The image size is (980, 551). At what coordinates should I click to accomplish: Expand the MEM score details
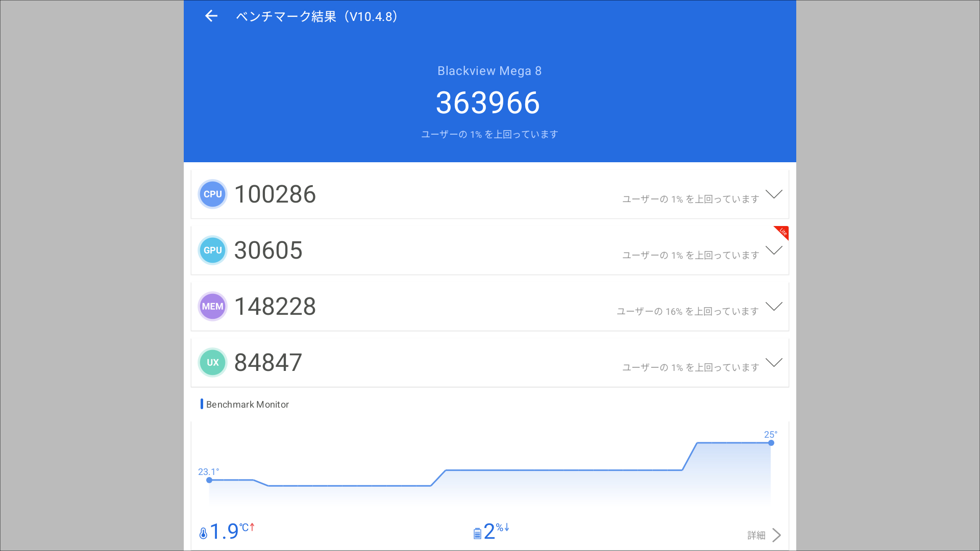pyautogui.click(x=774, y=306)
